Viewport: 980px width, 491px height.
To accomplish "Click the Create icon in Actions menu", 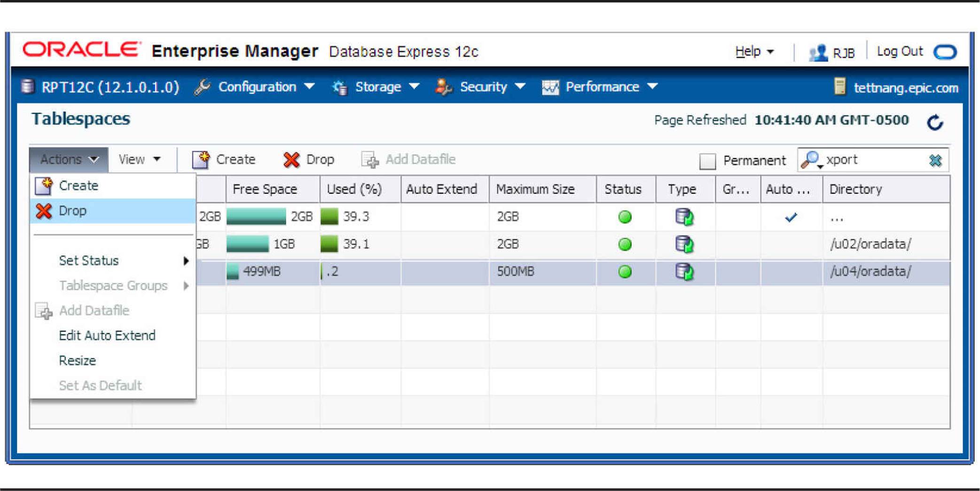I will click(44, 186).
